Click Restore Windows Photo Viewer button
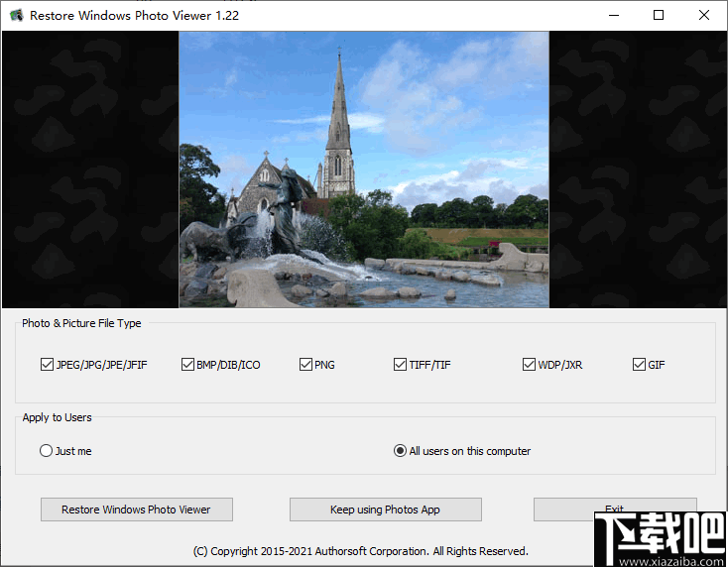Viewport: 728px width, 567px height. [x=137, y=510]
